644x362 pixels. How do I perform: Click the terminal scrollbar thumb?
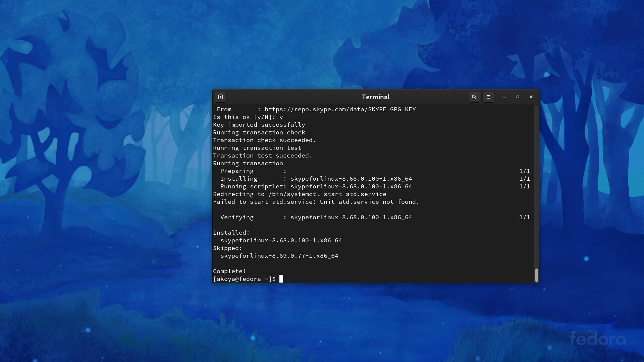pos(536,275)
